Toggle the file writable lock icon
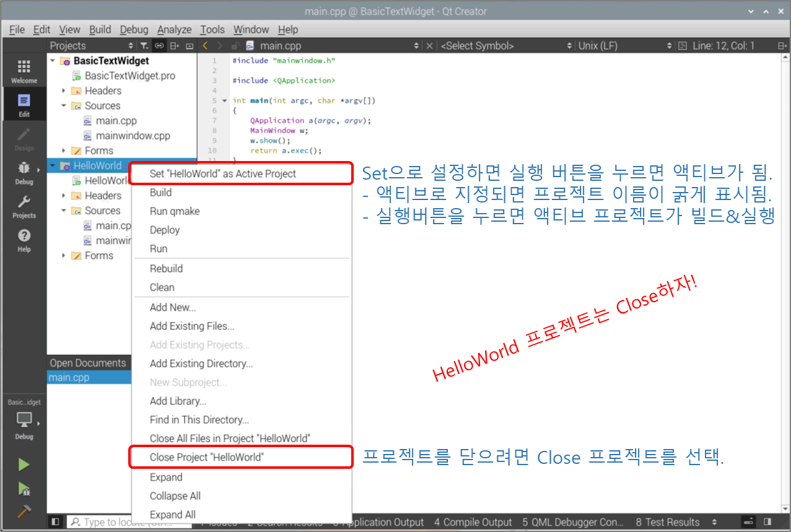 pyautogui.click(x=235, y=46)
